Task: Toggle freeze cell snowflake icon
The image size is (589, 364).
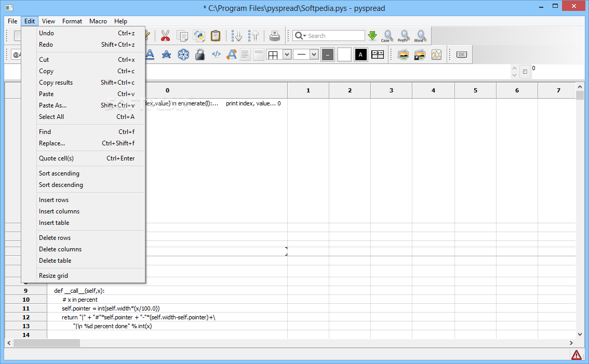Action: [183, 55]
